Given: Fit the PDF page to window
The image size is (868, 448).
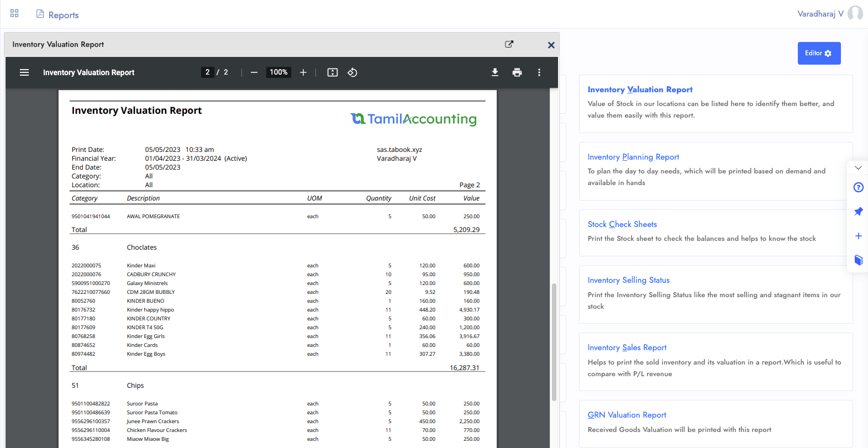Looking at the screenshot, I should (x=333, y=72).
